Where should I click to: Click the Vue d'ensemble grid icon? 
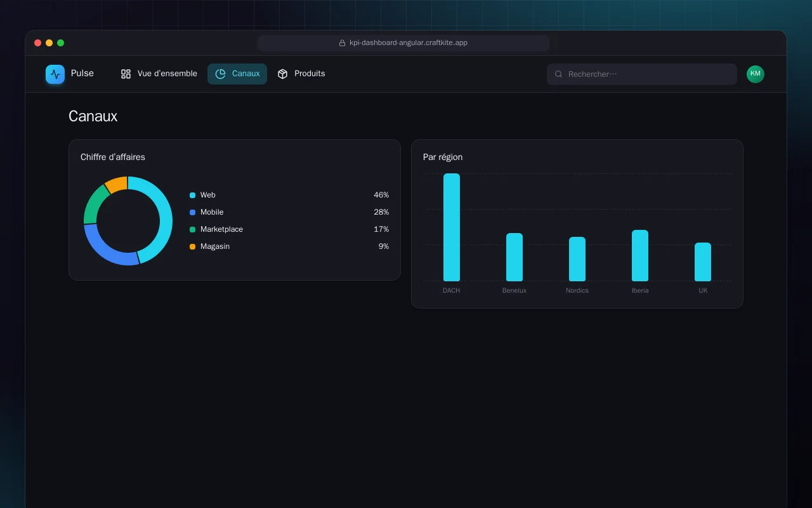(x=126, y=74)
